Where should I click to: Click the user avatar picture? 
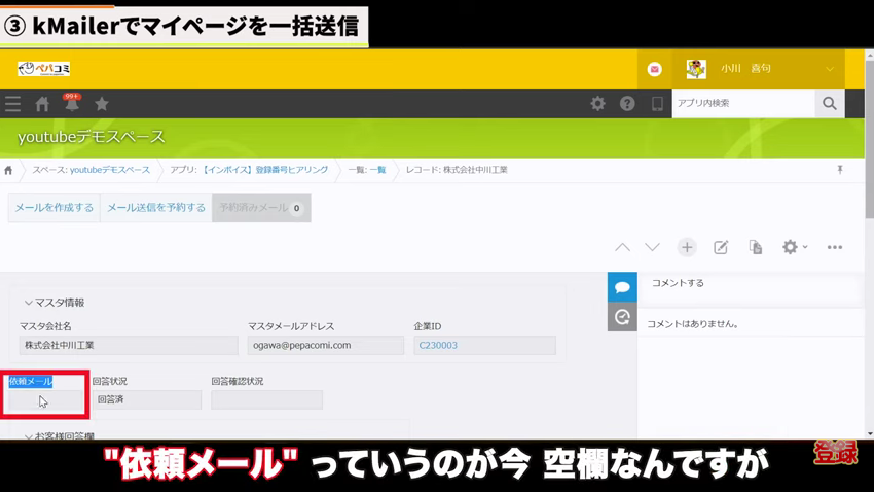point(696,69)
